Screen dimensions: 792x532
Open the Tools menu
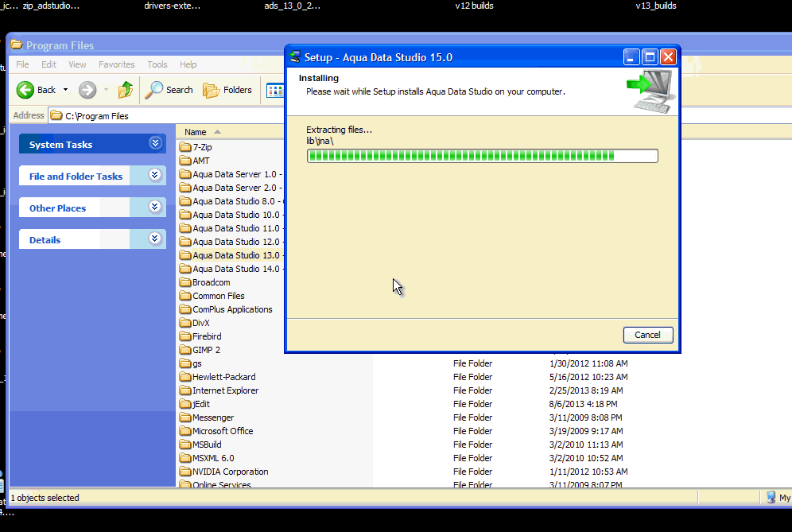pos(157,64)
